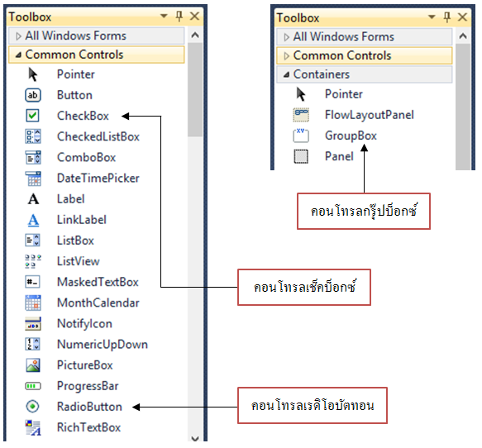Collapse the Containers group

click(x=287, y=74)
